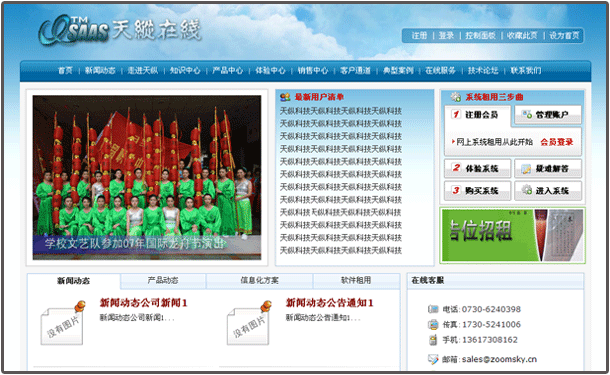Click the 进入系统 button
610x375 pixels.
pos(548,191)
